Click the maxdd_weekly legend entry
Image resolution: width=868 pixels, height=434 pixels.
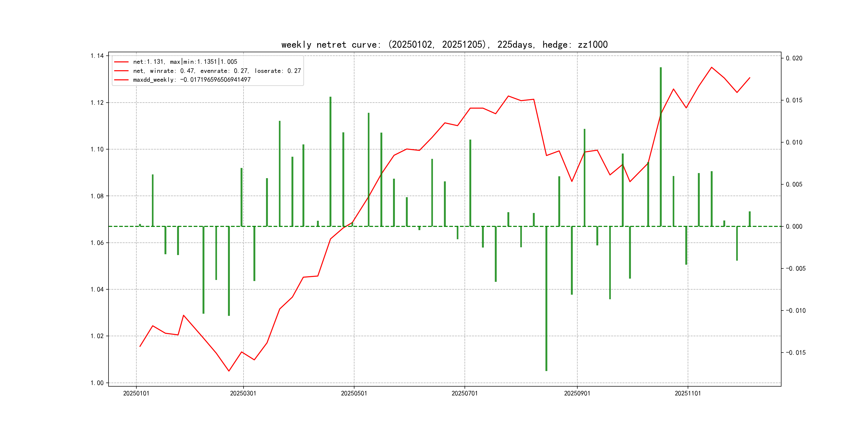pyautogui.click(x=192, y=80)
